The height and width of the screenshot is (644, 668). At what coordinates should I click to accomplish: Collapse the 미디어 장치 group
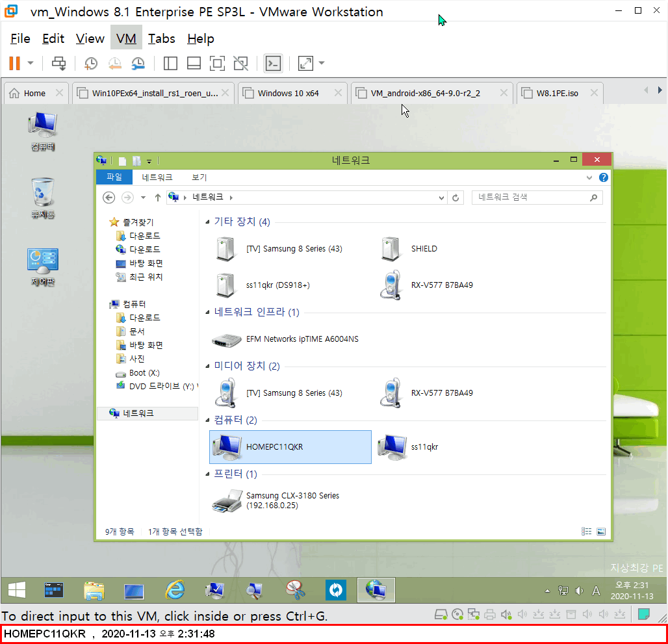207,367
